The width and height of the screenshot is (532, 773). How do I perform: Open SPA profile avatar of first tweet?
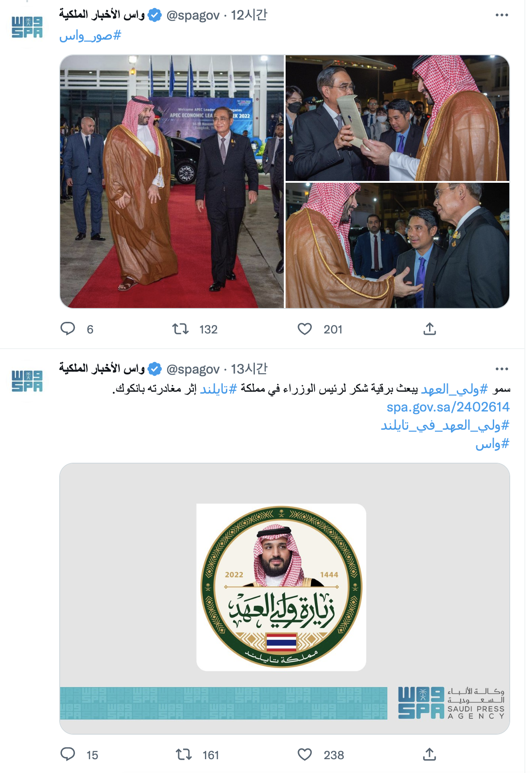tap(27, 28)
